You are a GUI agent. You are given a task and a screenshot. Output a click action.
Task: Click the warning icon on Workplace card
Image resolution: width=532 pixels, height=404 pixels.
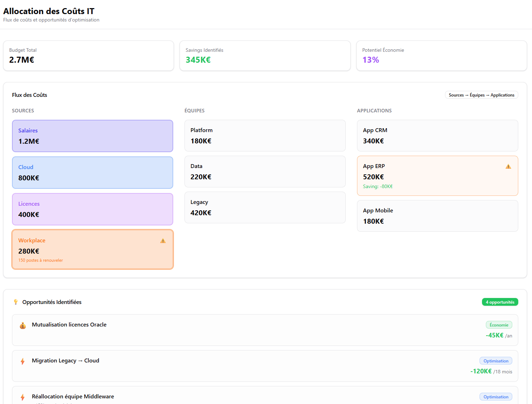tap(163, 241)
